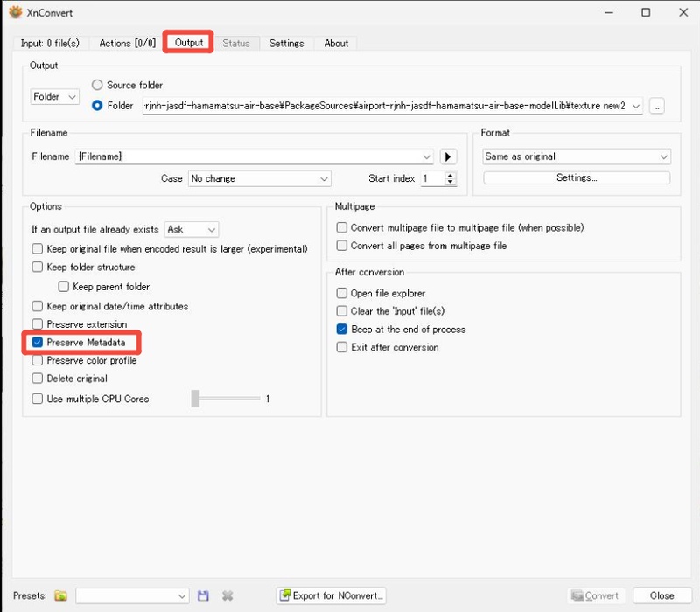Viewport: 700px width, 612px height.
Task: Expand the output folder path dropdown
Action: point(636,106)
